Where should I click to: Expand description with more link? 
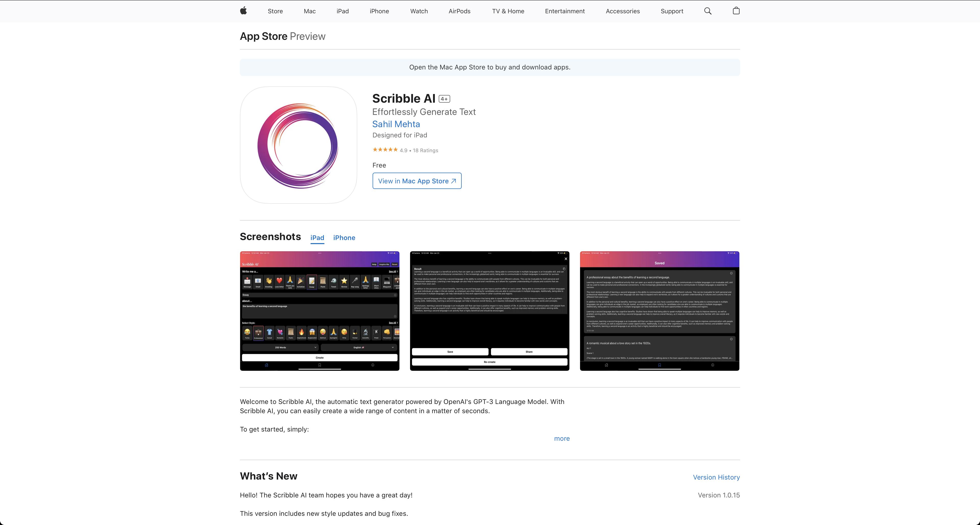pos(561,439)
